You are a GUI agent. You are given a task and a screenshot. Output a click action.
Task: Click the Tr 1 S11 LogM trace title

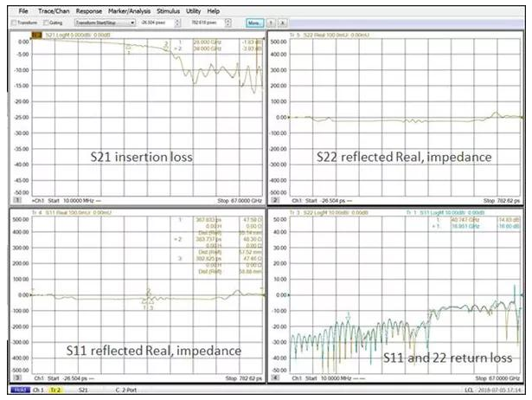[x=445, y=213]
